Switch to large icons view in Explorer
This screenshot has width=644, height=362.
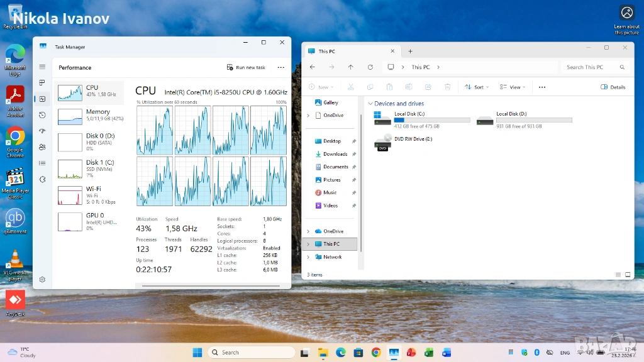click(628, 275)
